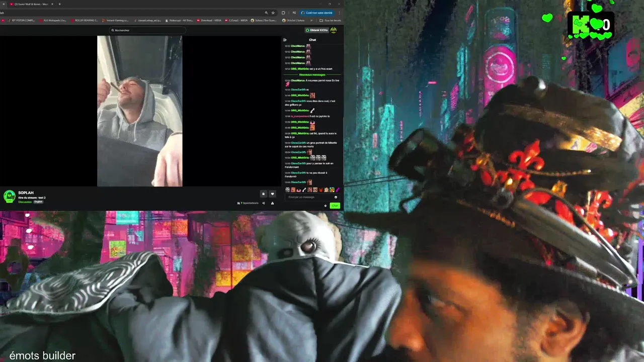Open the Instant-Gaming bookmark
The image size is (644, 362).
pyautogui.click(x=116, y=20)
